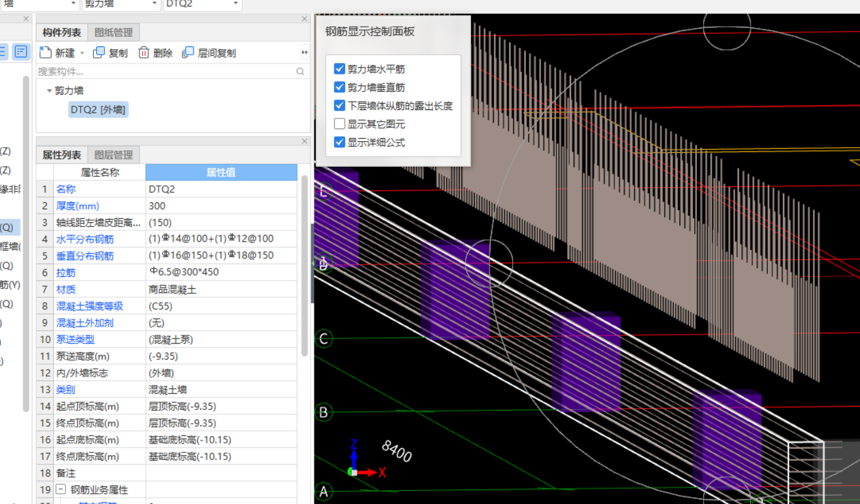
Task: Expand the component toolbar overflow arrows
Action: pos(305,53)
